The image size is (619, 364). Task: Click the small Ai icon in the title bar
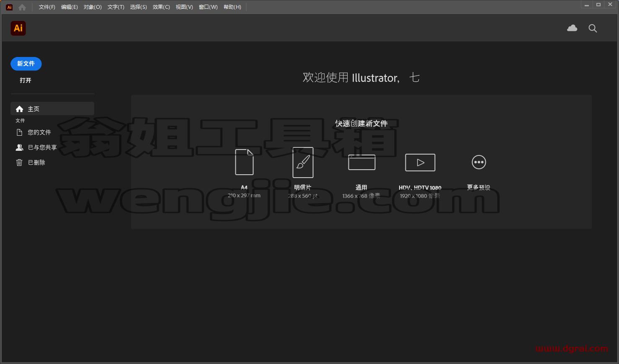9,7
